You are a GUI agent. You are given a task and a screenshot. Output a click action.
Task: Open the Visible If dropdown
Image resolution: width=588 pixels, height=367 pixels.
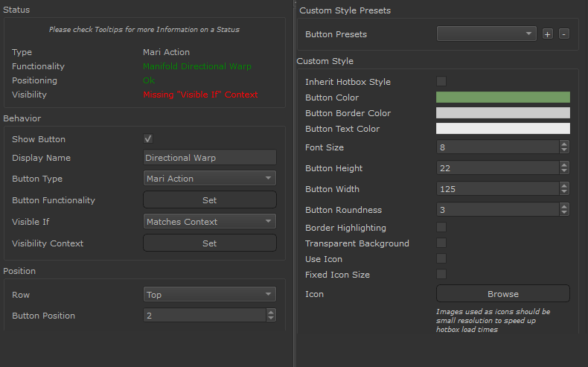[209, 222]
